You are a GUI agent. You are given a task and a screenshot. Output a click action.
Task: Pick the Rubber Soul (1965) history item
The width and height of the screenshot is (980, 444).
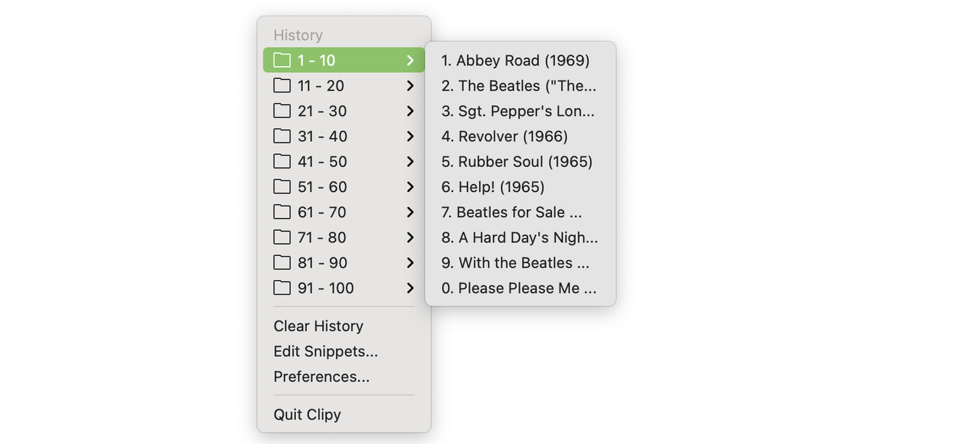[x=517, y=161]
